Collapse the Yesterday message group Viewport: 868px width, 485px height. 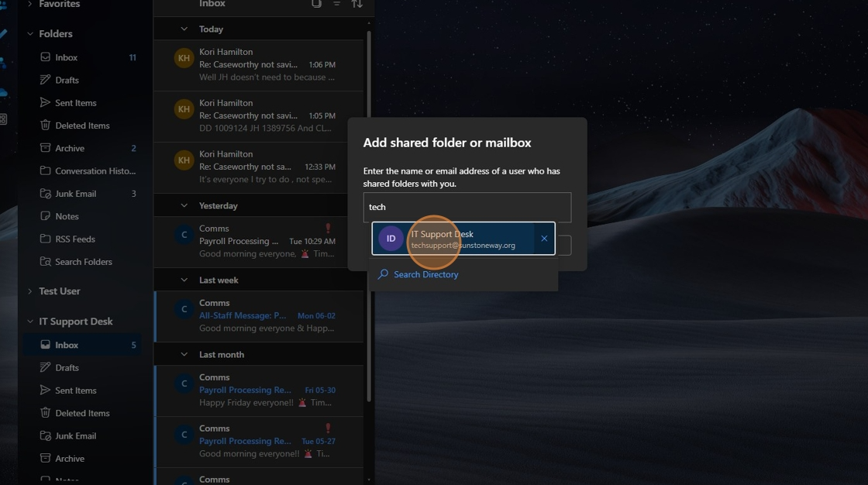tap(184, 205)
